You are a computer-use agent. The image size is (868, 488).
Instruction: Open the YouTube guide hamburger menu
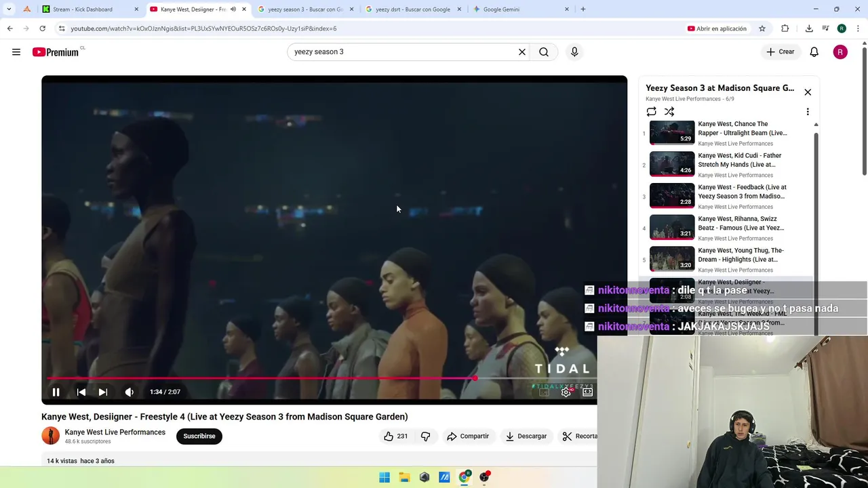coord(16,52)
